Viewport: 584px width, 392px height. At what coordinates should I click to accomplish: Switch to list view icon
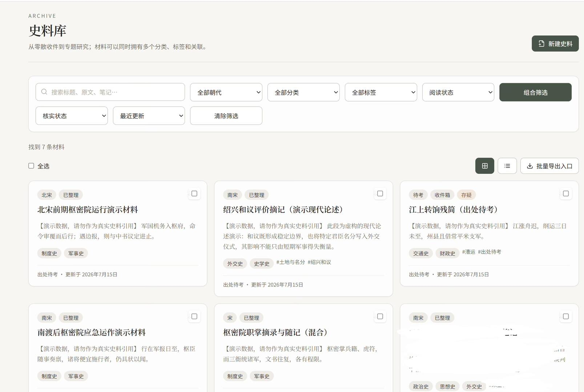pyautogui.click(x=507, y=166)
